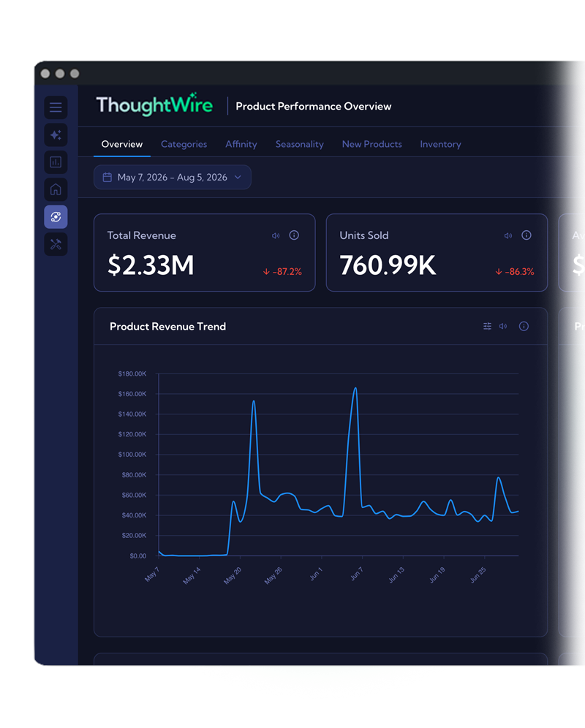Open the hamburger menu in the sidebar

(56, 107)
